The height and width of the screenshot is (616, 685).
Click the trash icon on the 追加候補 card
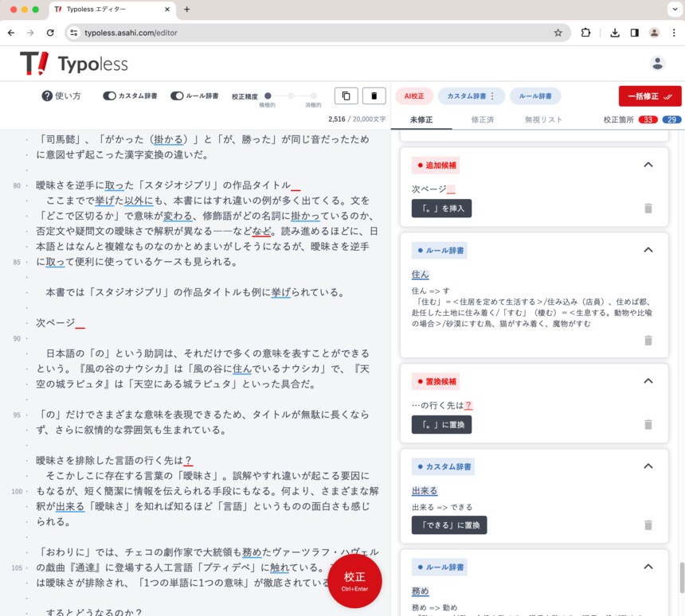click(648, 209)
